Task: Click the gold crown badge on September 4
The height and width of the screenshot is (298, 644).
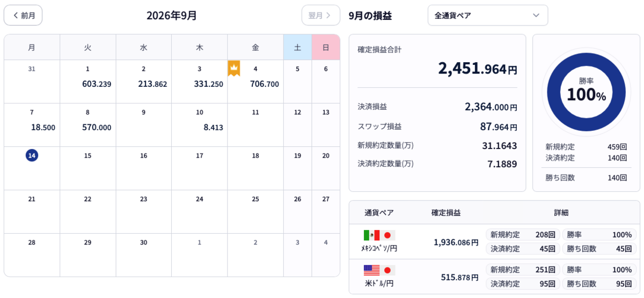Action: click(234, 68)
